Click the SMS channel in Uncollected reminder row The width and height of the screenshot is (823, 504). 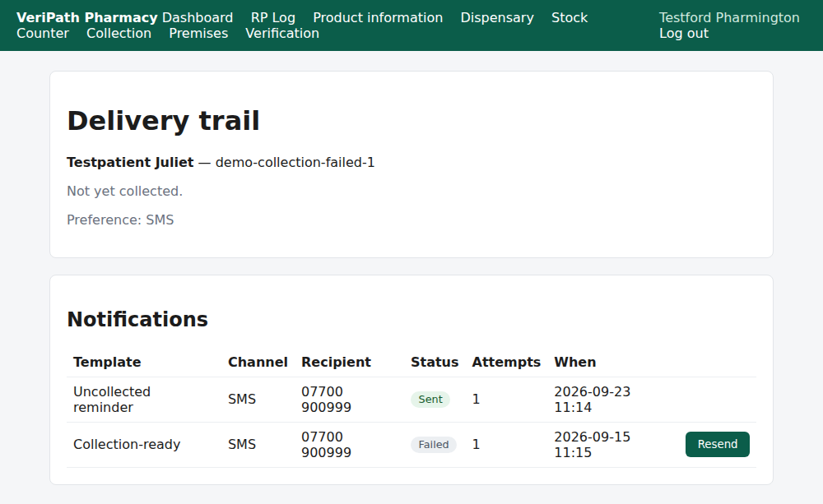click(x=242, y=399)
